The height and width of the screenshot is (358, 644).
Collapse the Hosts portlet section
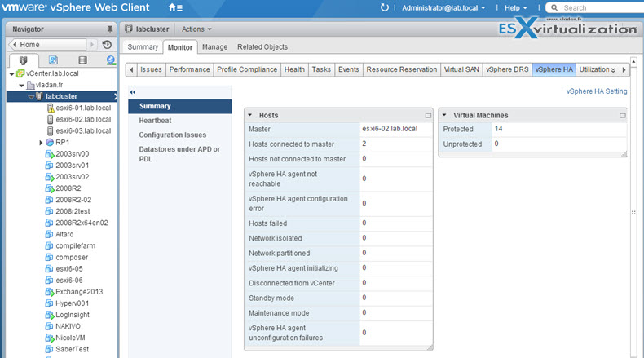[x=249, y=116]
